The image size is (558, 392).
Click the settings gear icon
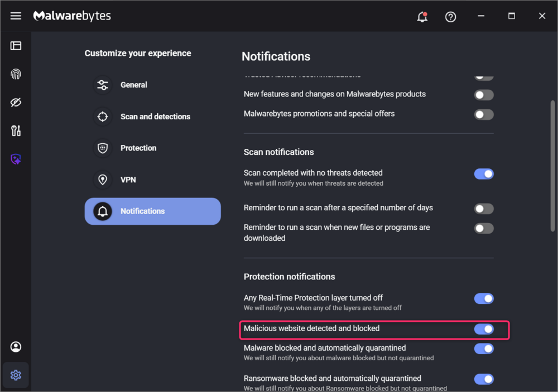(x=16, y=375)
